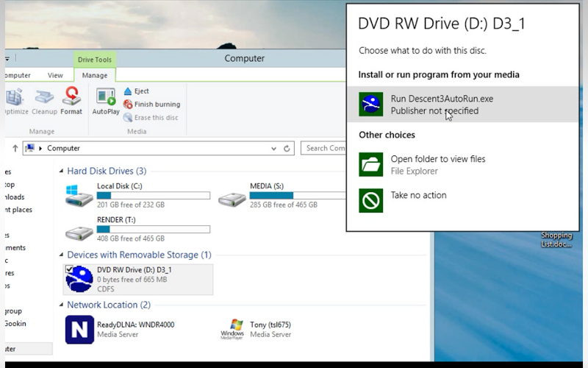This screenshot has width=588, height=368.
Task: Uncheck the DVD RW Drive checkbox
Action: pos(69,269)
